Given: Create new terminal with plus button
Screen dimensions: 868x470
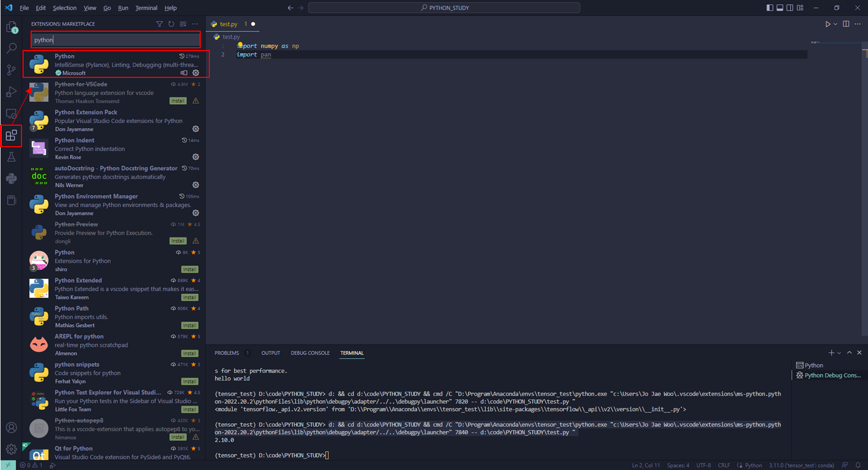Looking at the screenshot, I should pos(831,353).
